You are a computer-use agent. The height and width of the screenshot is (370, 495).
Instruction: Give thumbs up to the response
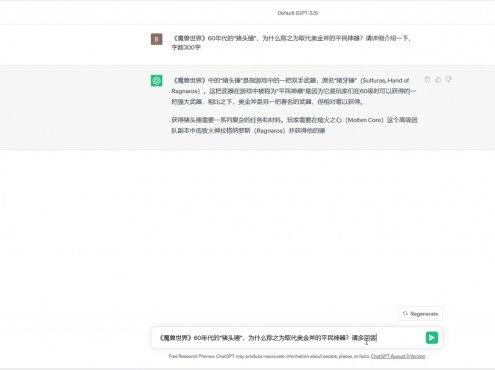[x=438, y=80]
